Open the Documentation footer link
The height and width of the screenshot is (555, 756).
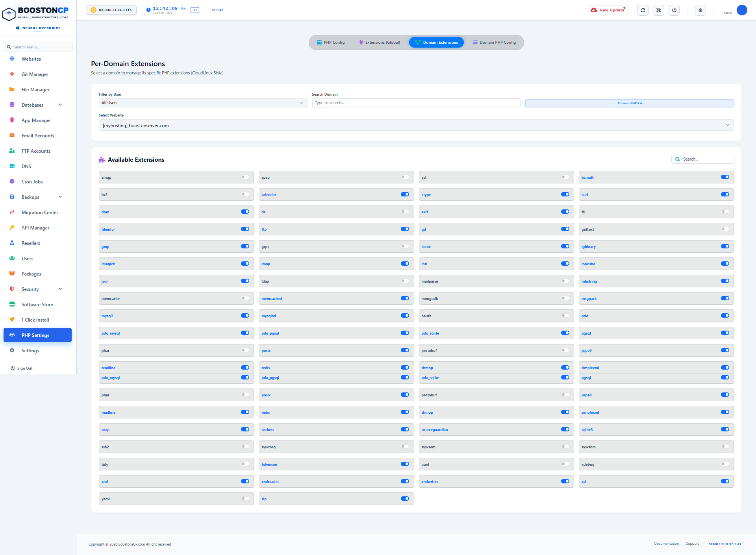[x=666, y=544]
